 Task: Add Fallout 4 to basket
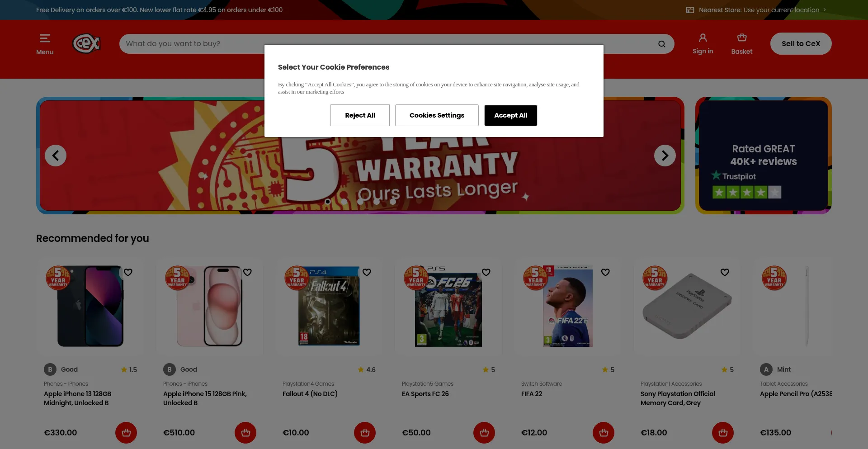(x=365, y=433)
